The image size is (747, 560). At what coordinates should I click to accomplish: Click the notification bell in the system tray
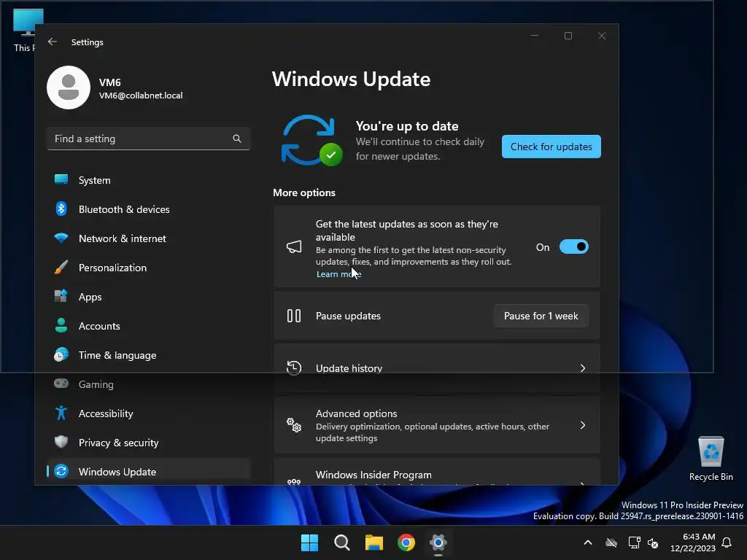(727, 542)
